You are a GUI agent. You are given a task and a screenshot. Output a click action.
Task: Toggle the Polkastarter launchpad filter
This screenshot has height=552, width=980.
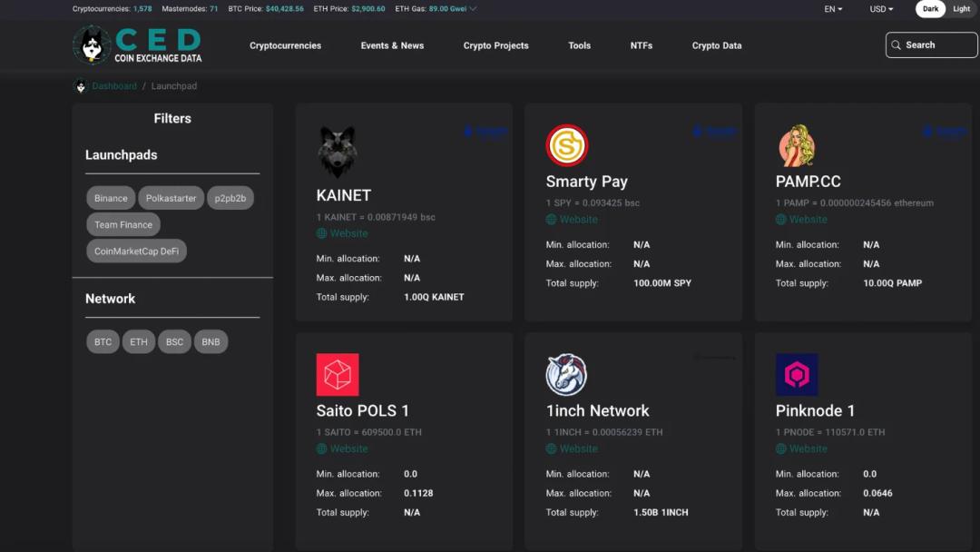coord(171,198)
